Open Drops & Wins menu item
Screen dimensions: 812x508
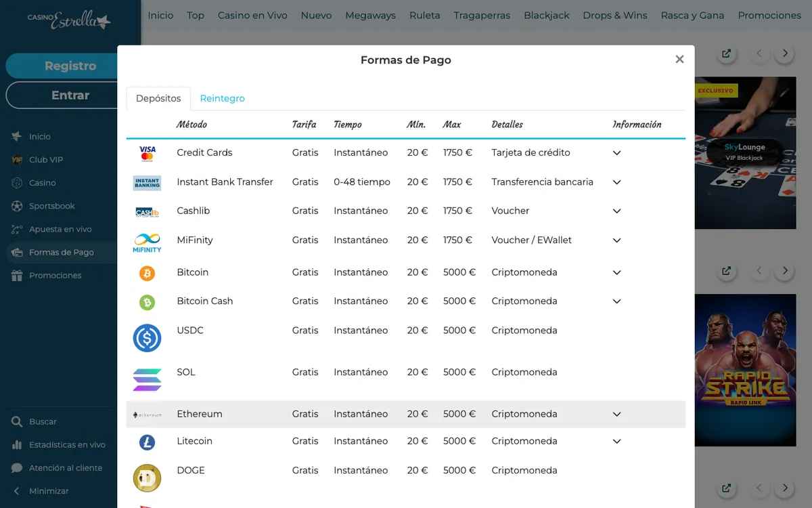click(615, 15)
